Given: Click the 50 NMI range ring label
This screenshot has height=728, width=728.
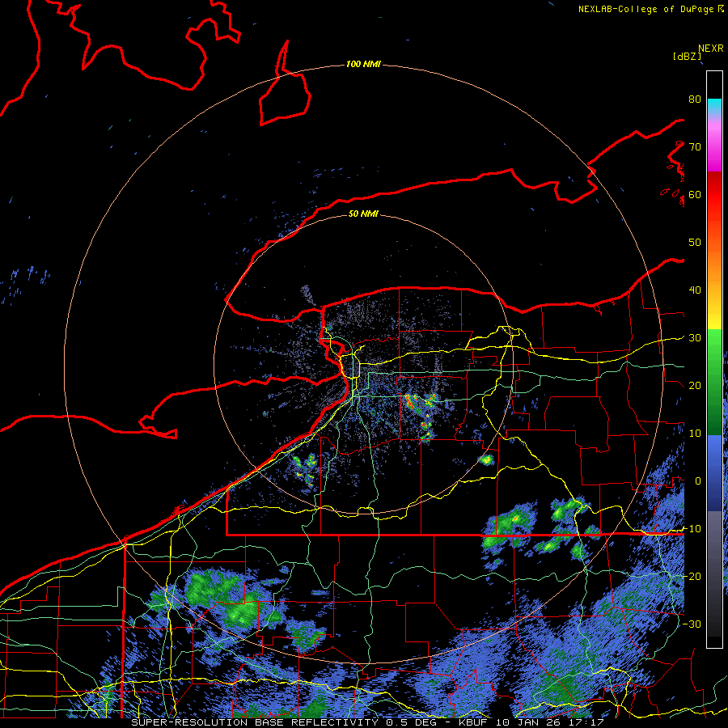Looking at the screenshot, I should (363, 214).
